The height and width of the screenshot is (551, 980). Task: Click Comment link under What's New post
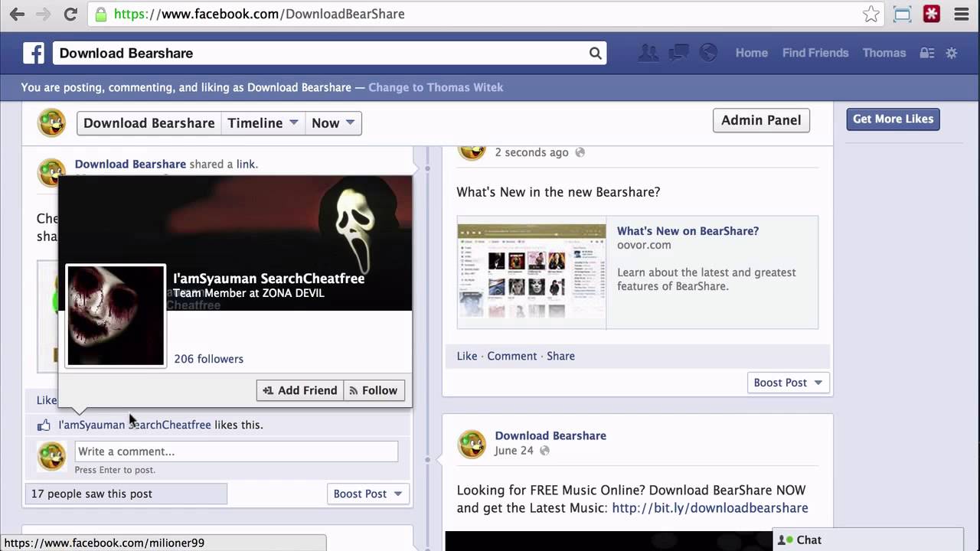tap(512, 356)
